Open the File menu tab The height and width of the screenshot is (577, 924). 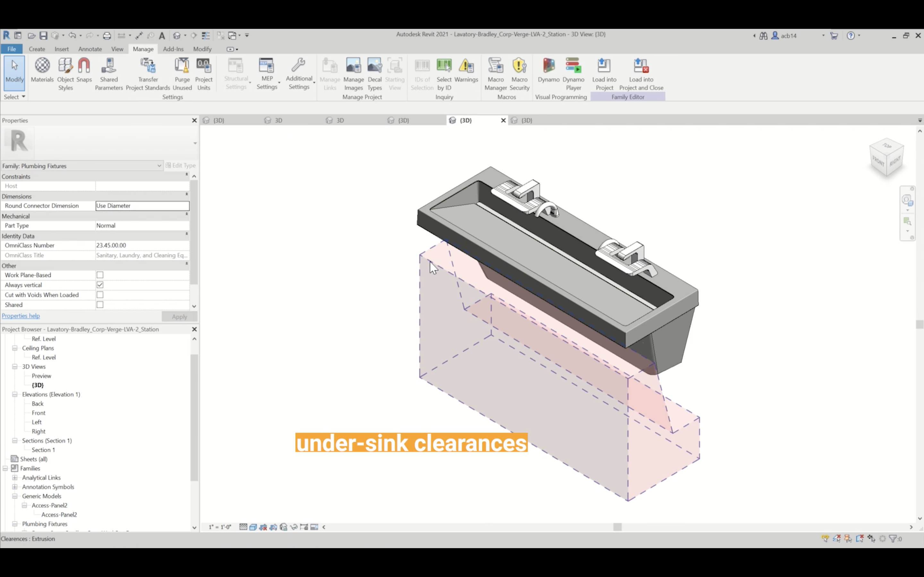(x=12, y=49)
